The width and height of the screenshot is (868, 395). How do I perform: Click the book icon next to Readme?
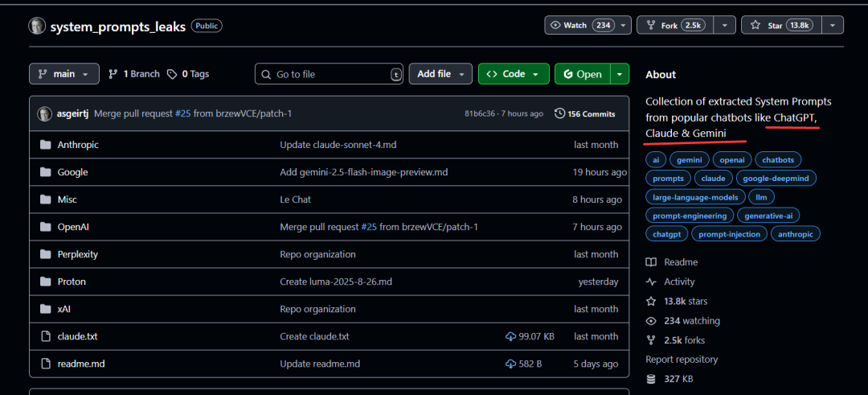coord(651,262)
